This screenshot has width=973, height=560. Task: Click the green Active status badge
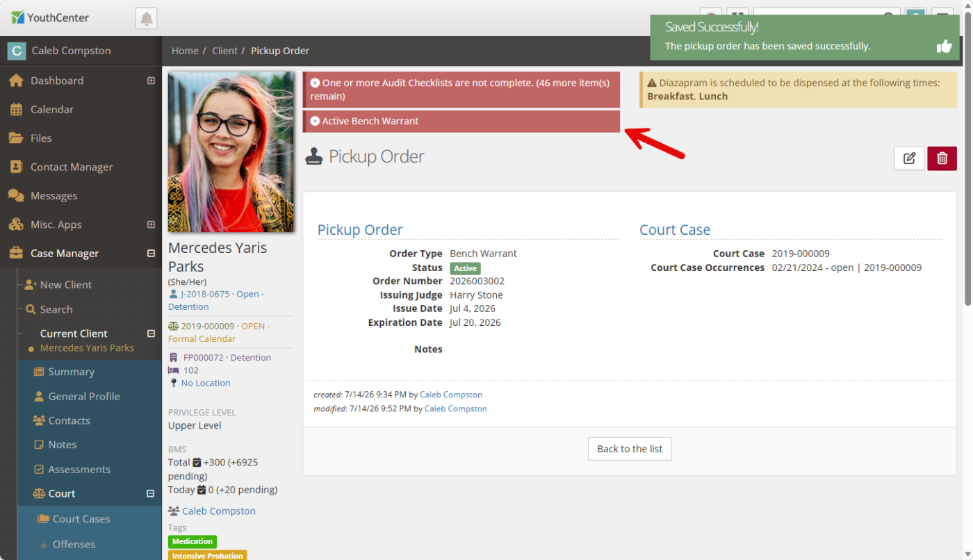point(465,268)
